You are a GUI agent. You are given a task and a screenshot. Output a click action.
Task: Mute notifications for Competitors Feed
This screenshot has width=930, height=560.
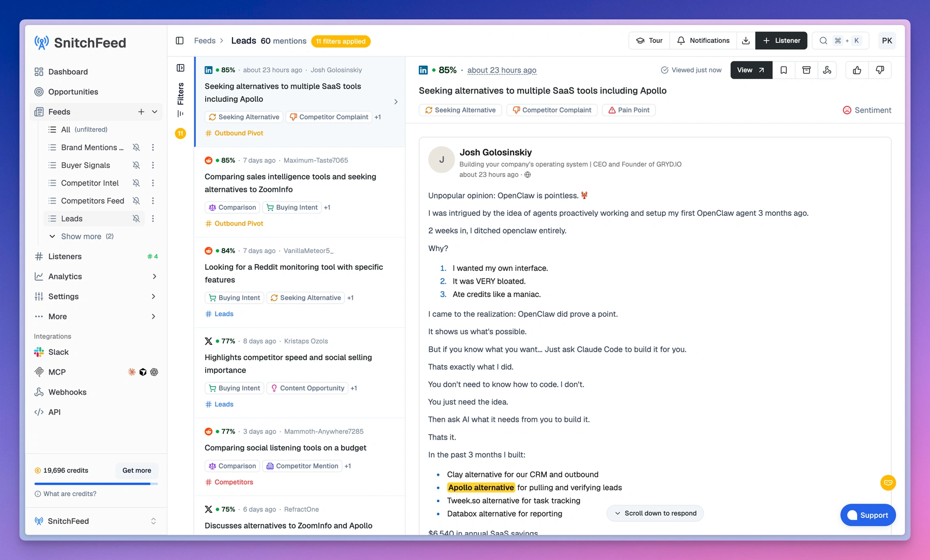136,201
